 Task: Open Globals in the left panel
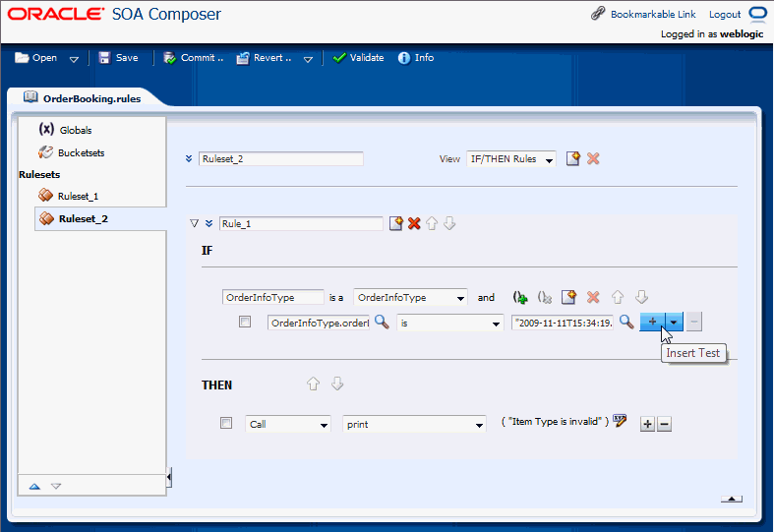click(76, 130)
